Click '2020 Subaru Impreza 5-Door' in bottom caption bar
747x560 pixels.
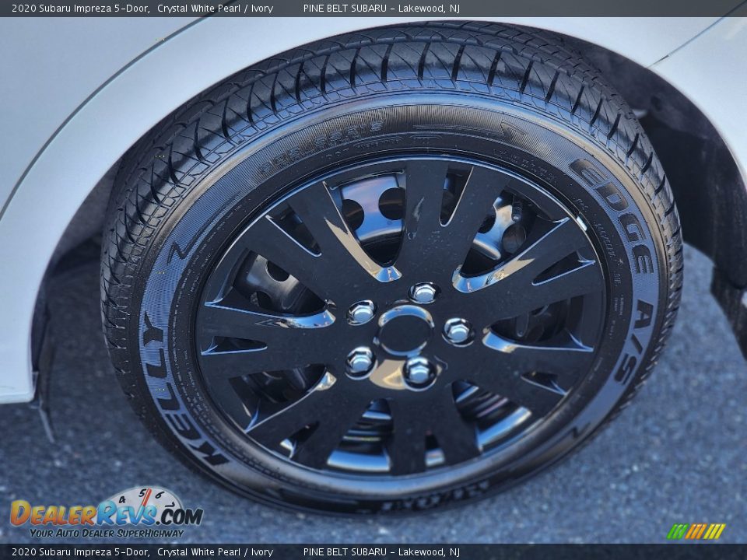(80, 552)
